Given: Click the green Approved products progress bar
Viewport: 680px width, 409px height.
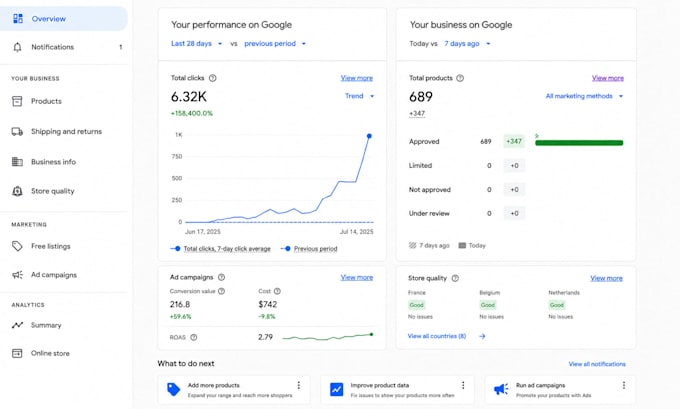Looking at the screenshot, I should point(579,143).
